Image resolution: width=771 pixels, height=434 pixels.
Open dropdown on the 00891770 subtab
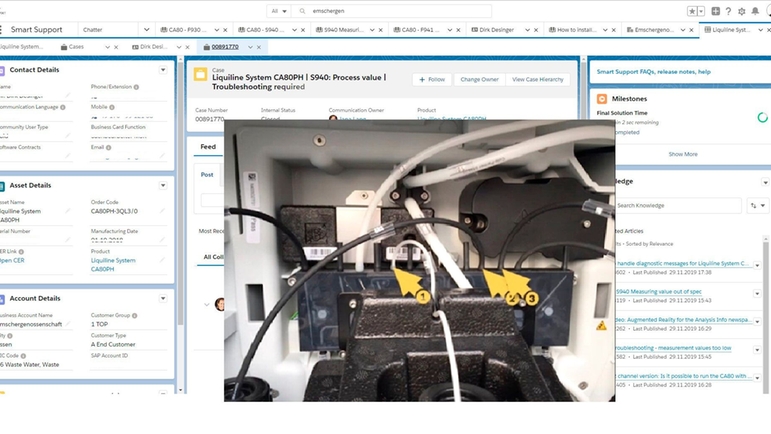250,47
